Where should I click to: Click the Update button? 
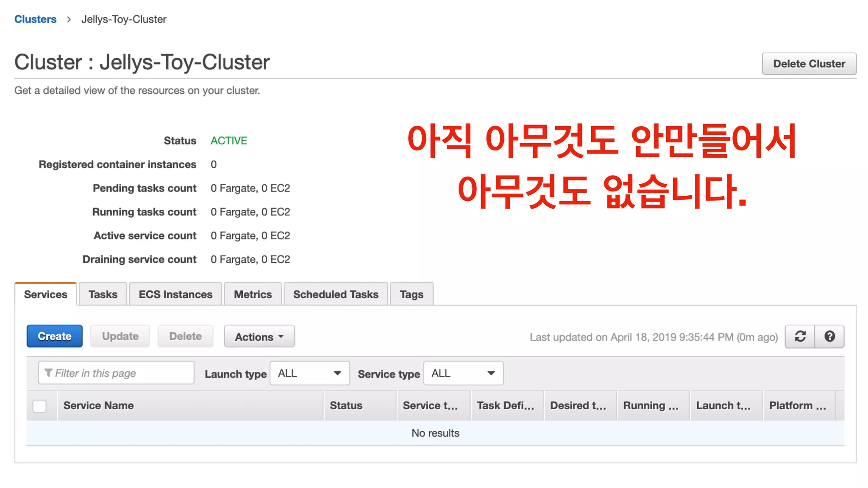120,336
